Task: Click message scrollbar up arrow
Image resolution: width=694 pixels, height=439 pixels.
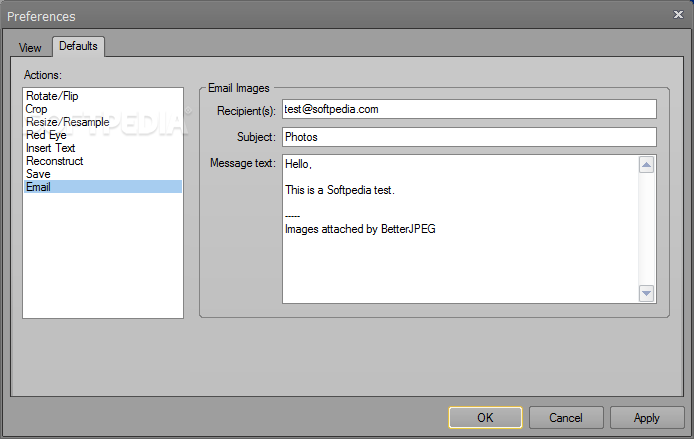Action: (647, 165)
